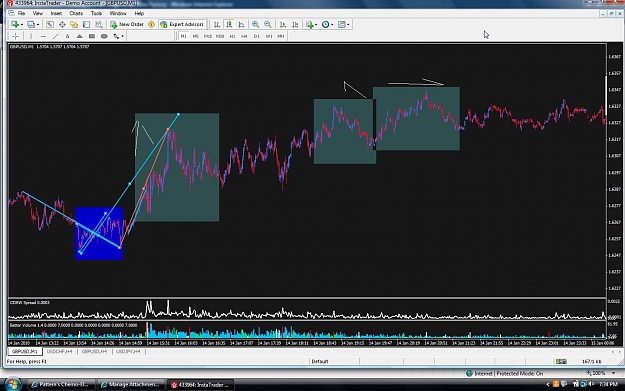Select the M5 timeframe button
The height and width of the screenshot is (391, 625).
(195, 36)
